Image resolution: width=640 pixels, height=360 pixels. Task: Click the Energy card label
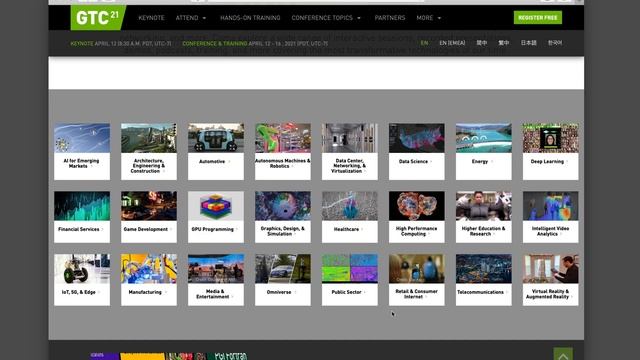[480, 162]
